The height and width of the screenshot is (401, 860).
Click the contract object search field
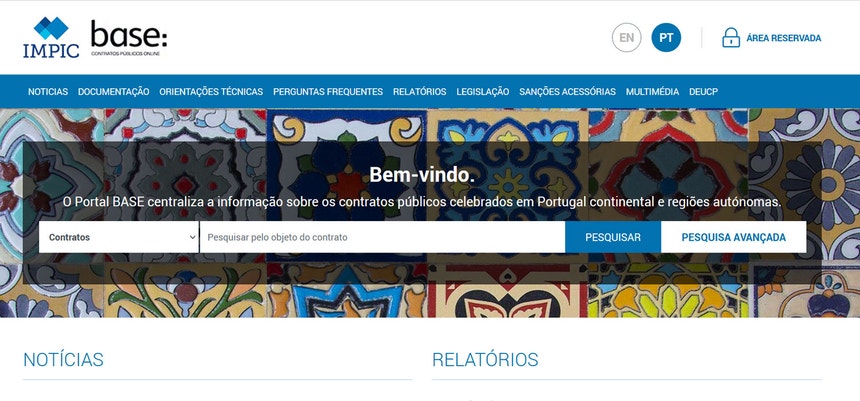(382, 238)
